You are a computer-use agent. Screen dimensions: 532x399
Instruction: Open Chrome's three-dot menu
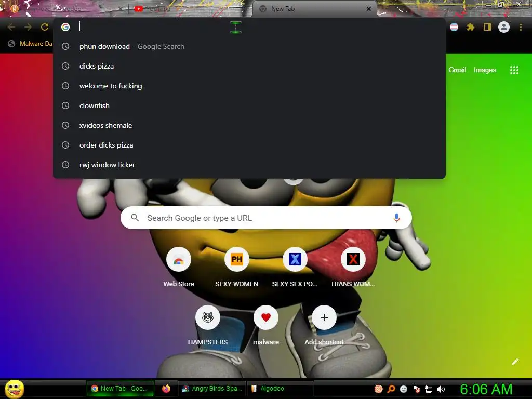(x=521, y=27)
